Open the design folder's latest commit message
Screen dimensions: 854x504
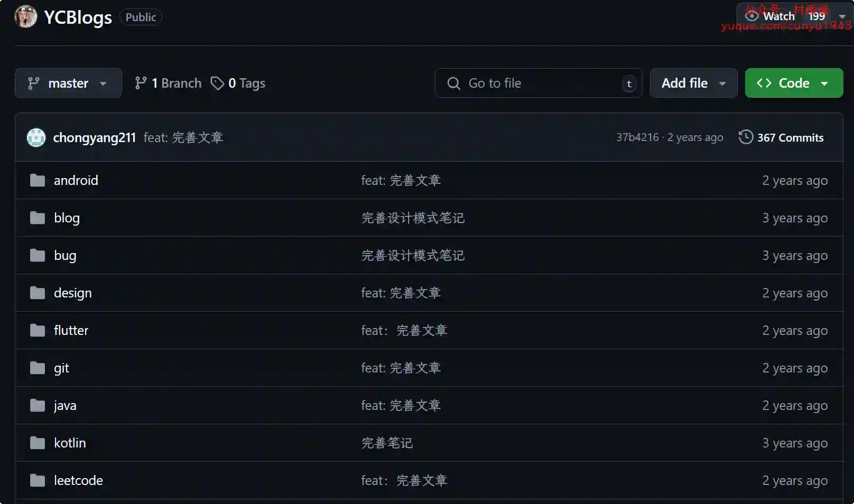(x=401, y=293)
